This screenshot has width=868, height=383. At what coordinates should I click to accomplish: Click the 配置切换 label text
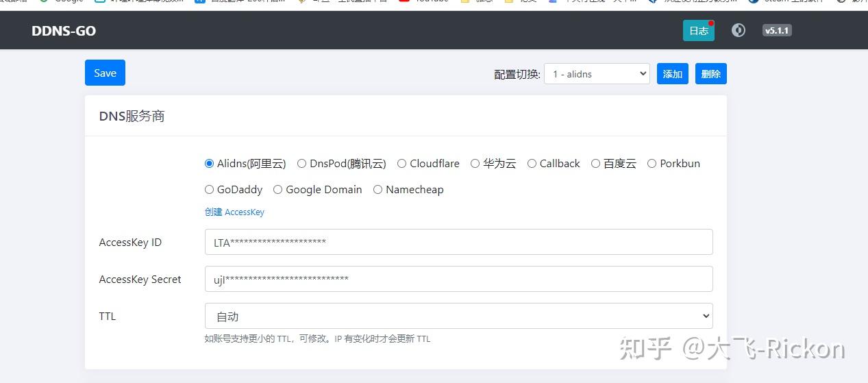tap(517, 74)
